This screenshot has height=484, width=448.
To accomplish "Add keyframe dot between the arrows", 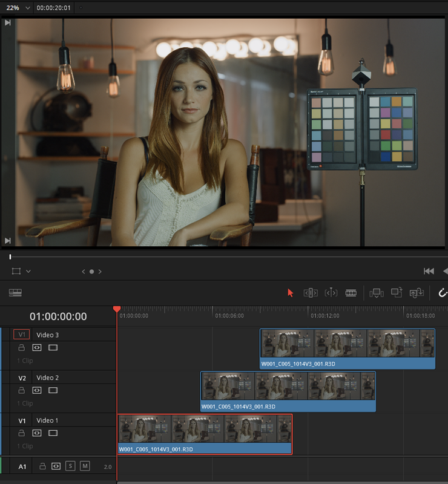I will tap(92, 272).
